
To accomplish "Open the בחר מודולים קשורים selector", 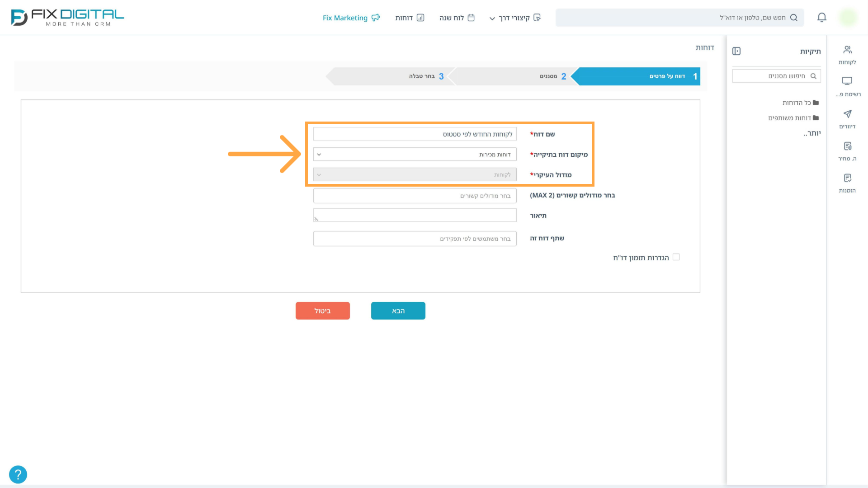I will pyautogui.click(x=415, y=196).
